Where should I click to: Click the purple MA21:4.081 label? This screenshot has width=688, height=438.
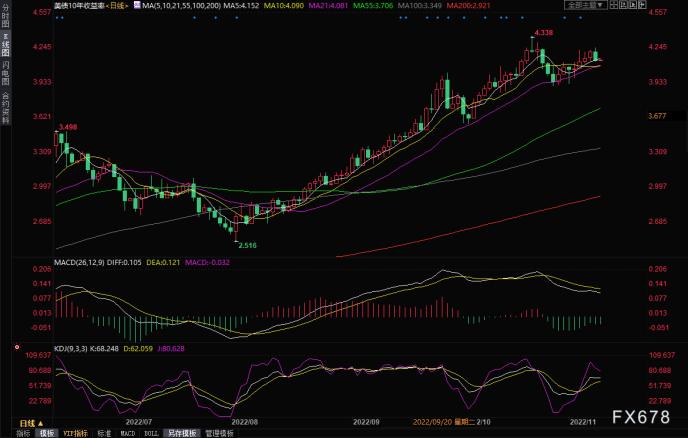[329, 6]
